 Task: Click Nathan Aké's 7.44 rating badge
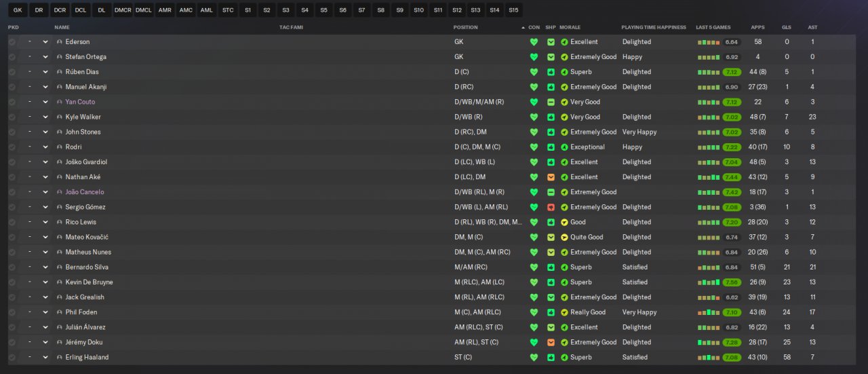[732, 177]
